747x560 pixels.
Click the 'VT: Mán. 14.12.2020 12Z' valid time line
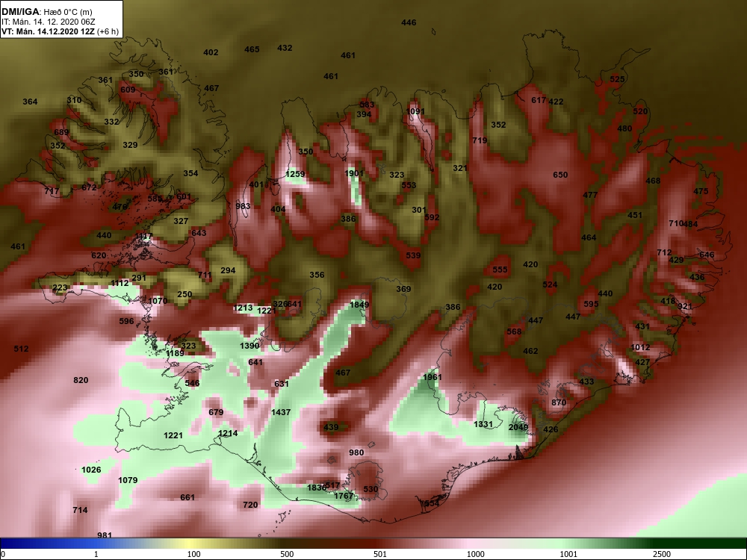[48, 32]
